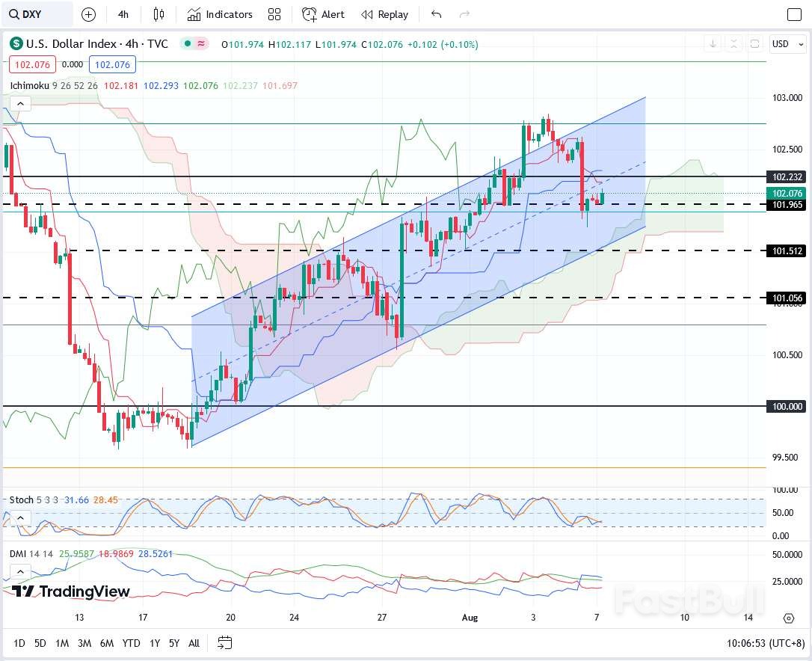
Task: Toggle maximize chart with the square button
Action: (x=794, y=14)
